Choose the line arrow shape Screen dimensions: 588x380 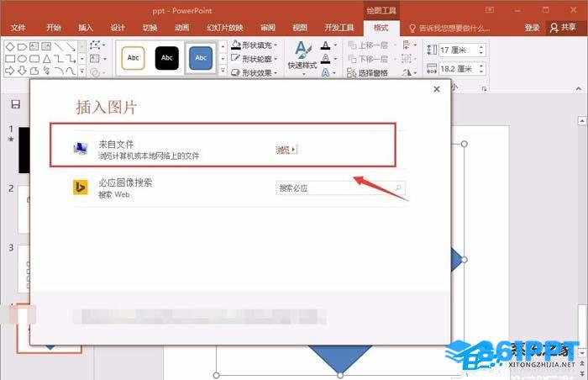[x=71, y=46]
